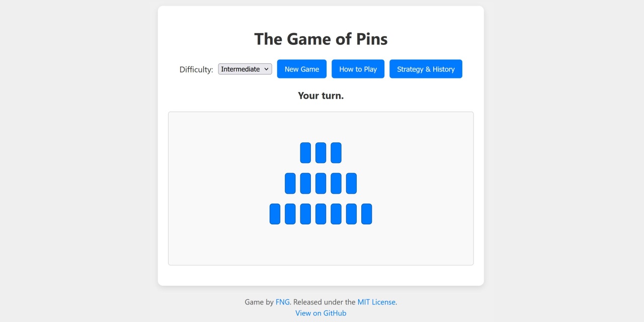Click the first pin in the middle row
Viewport: 644px width, 322px height.
click(290, 183)
